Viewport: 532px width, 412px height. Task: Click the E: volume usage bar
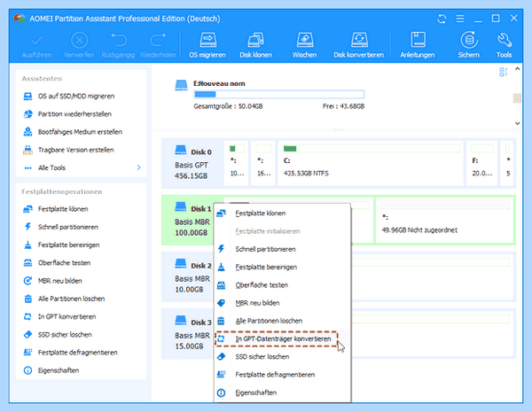click(279, 94)
